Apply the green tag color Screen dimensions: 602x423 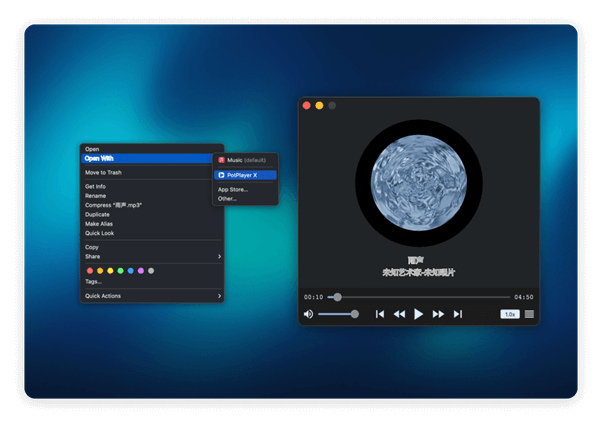(120, 271)
